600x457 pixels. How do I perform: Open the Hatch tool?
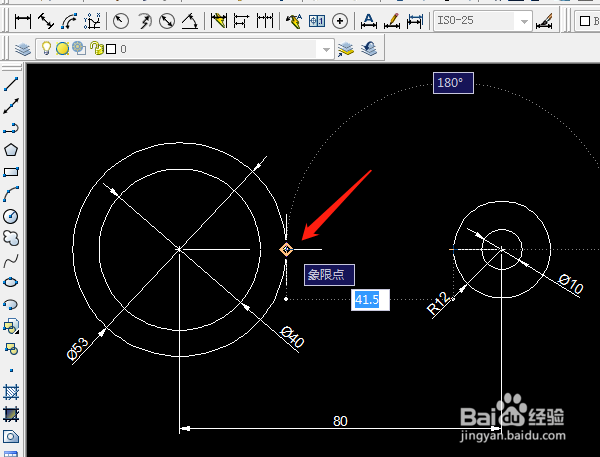pos(11,392)
